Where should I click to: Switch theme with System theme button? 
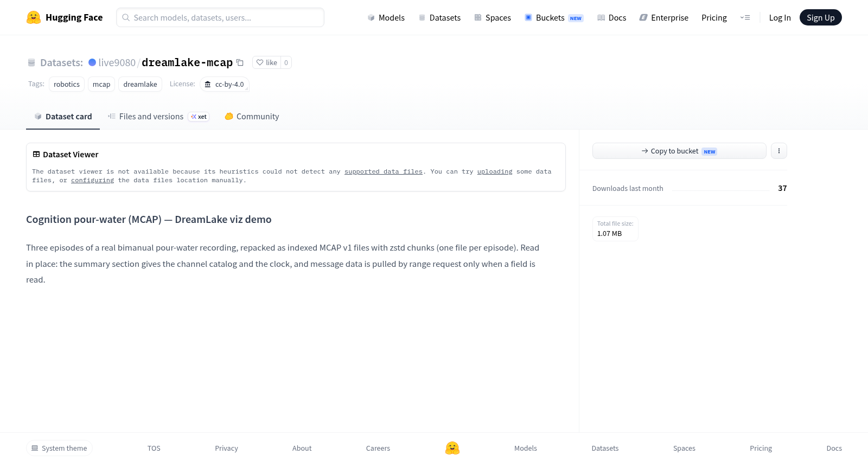59,448
